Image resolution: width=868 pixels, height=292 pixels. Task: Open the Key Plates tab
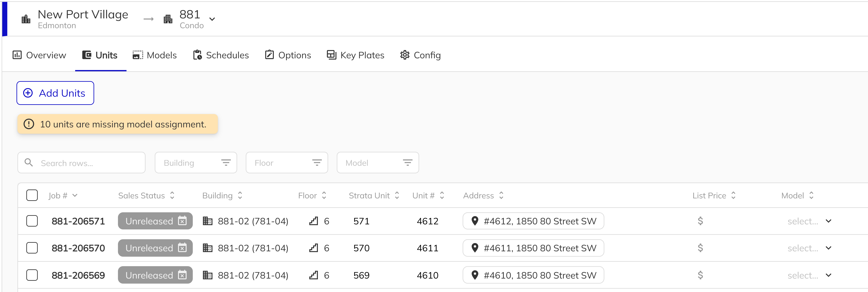(x=355, y=55)
